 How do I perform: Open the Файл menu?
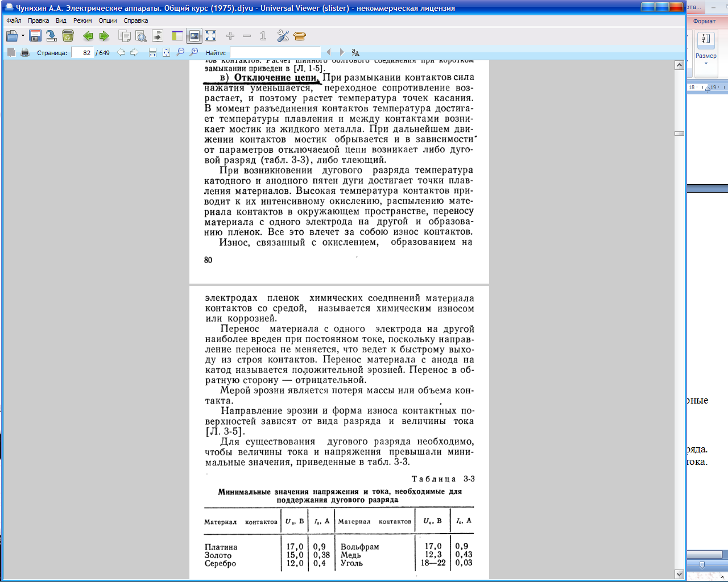pos(14,20)
